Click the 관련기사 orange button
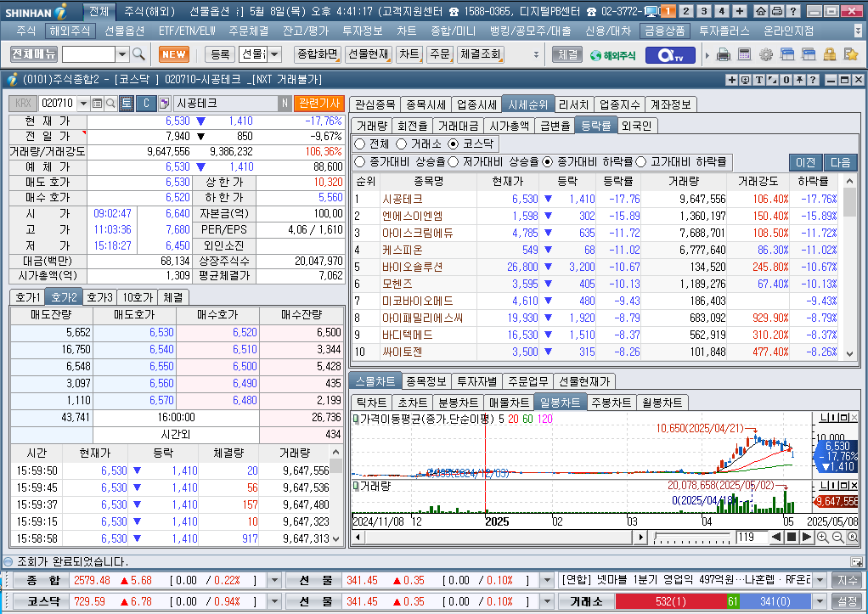868x614 pixels. pyautogui.click(x=319, y=103)
